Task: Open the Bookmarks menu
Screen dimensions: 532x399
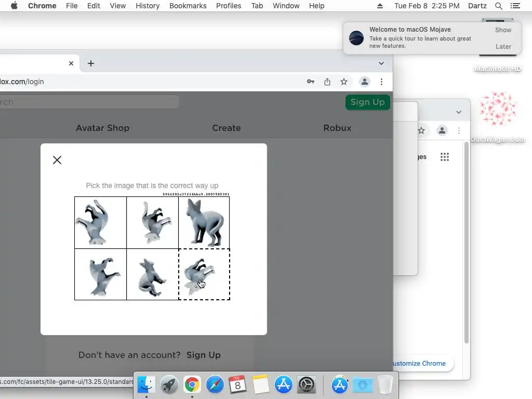Action: coord(188,6)
